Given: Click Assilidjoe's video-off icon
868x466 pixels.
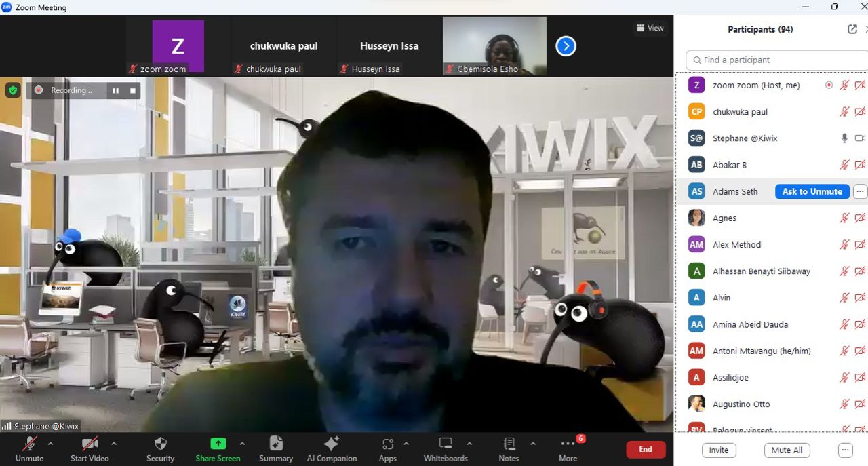Looking at the screenshot, I should pos(860,378).
